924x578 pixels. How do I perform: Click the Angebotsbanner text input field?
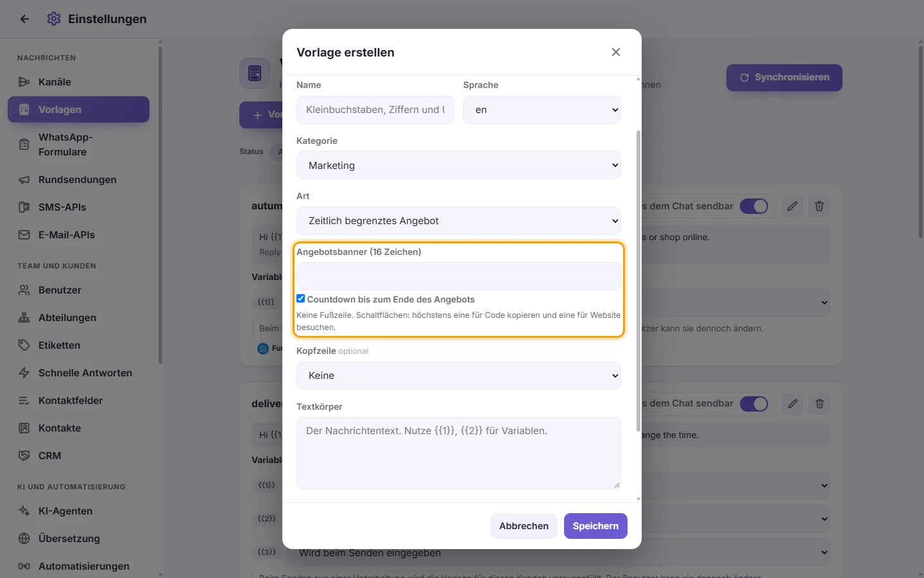[459, 276]
